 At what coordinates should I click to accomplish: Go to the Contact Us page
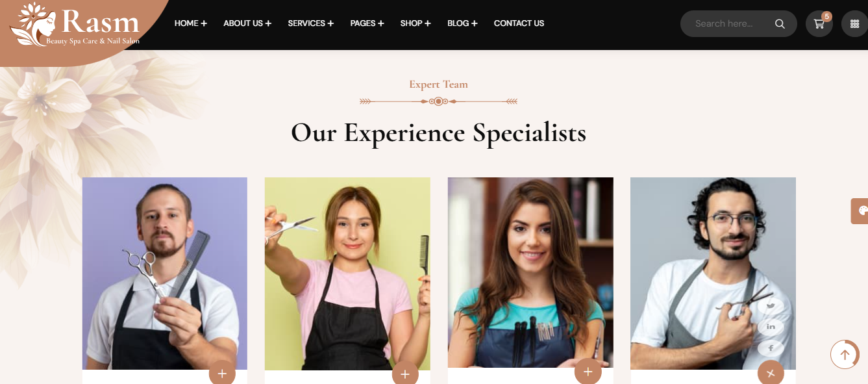[x=519, y=23]
